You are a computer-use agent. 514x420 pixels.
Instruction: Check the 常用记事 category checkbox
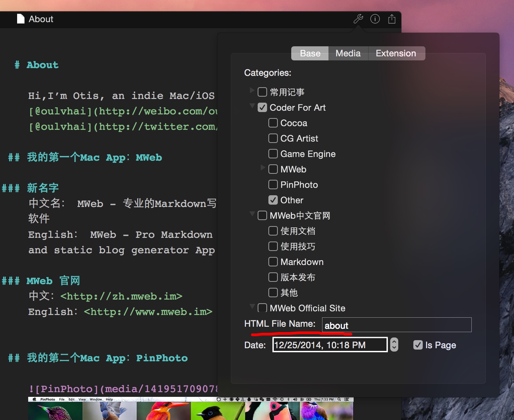(262, 92)
